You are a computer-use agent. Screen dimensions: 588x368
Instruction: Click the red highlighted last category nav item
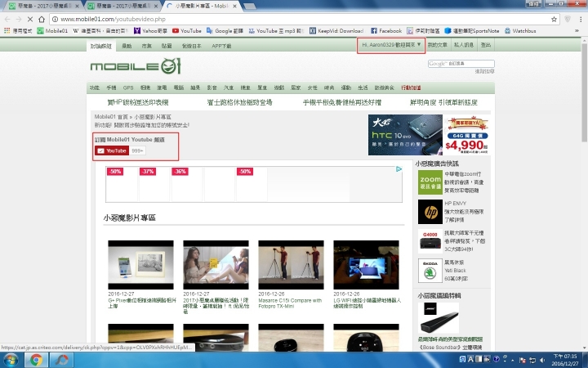[411, 88]
